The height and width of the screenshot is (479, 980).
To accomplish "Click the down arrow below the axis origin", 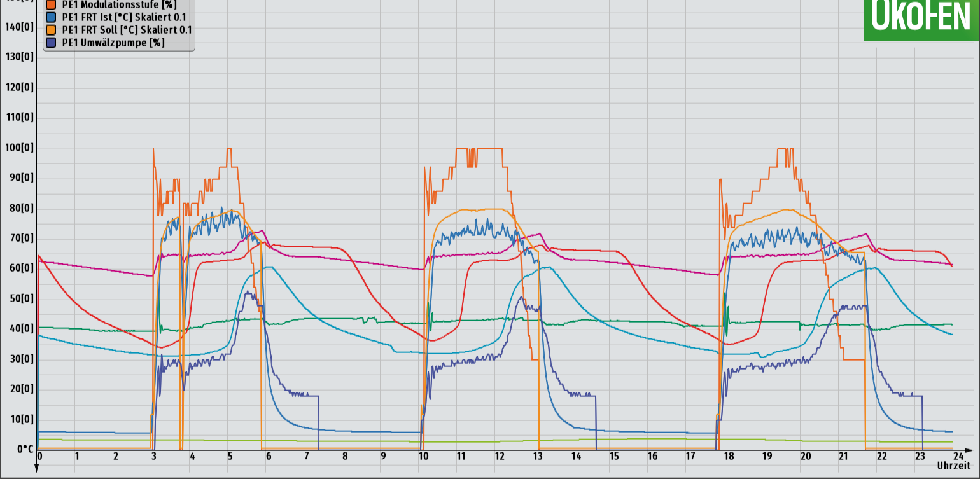I will click(x=37, y=469).
